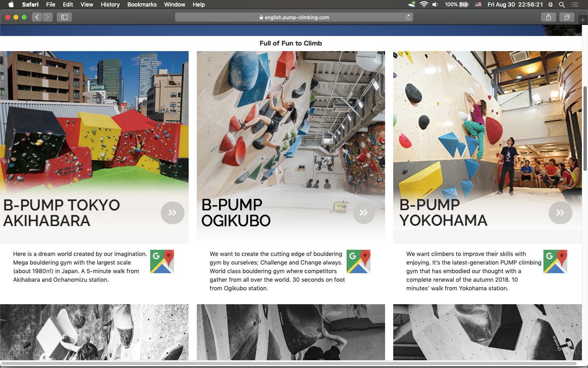Open Google Maps icon for Yokohama gym
588x368 pixels.
click(x=555, y=261)
